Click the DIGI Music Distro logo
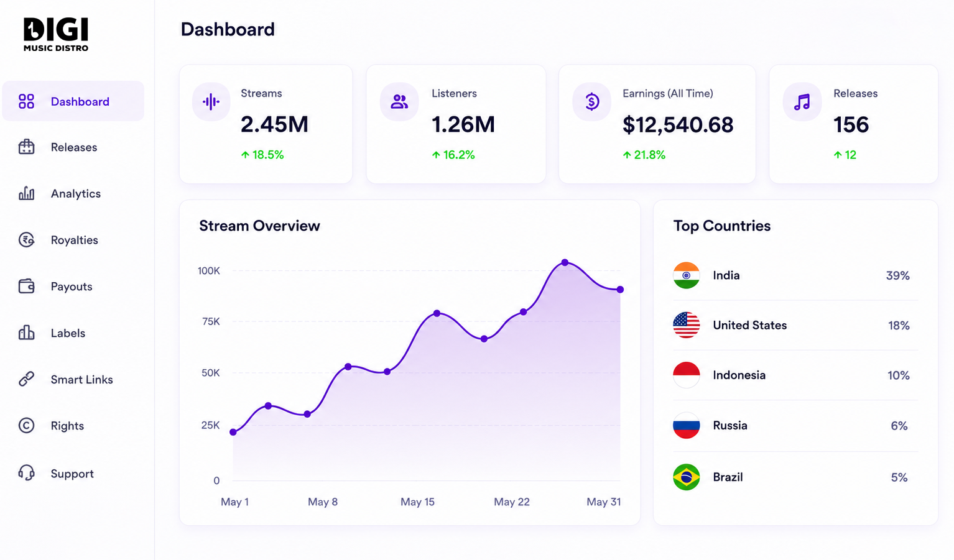Viewport: 954px width, 560px height. click(x=56, y=34)
